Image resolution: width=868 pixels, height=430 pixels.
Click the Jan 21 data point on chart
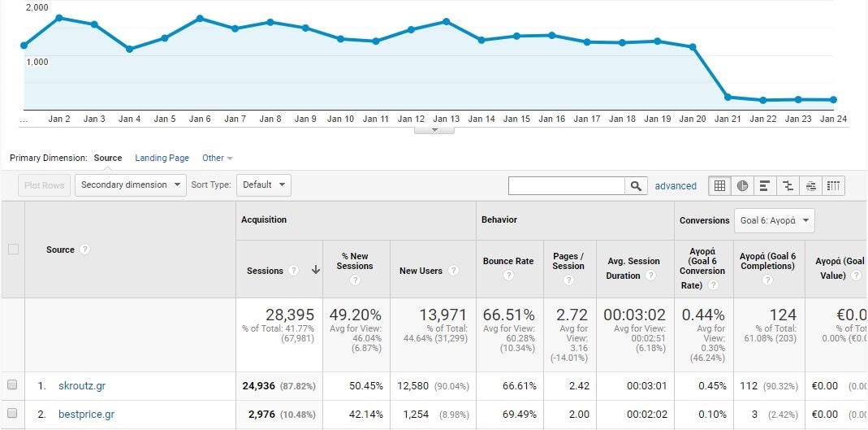[x=728, y=97]
